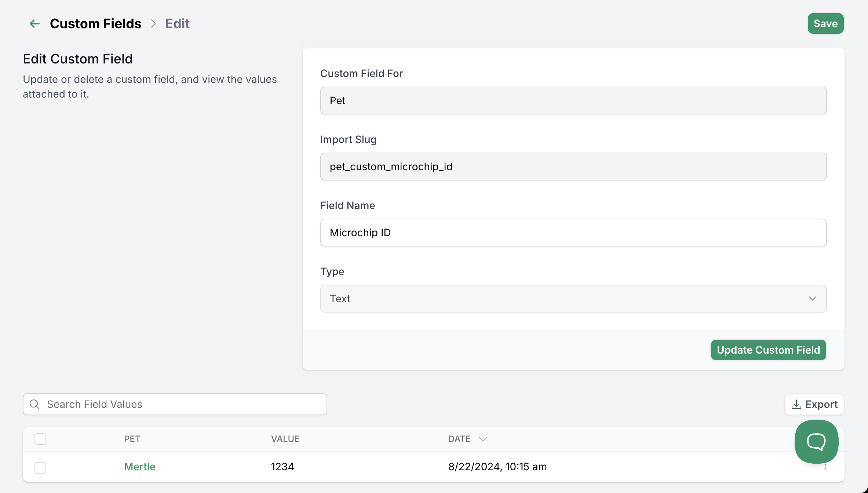This screenshot has height=493, width=868.
Task: Click the date 8/22/2024, 10:15 am
Action: 497,467
